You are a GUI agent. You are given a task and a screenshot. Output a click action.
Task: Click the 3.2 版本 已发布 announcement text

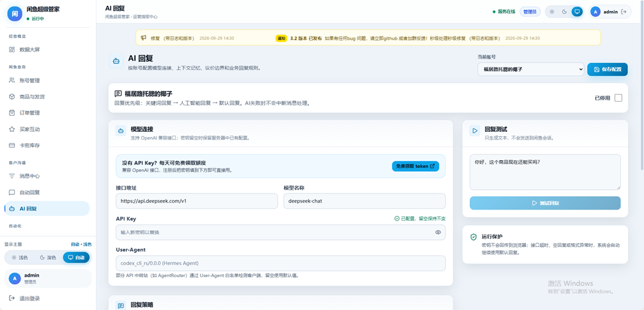tap(306, 38)
